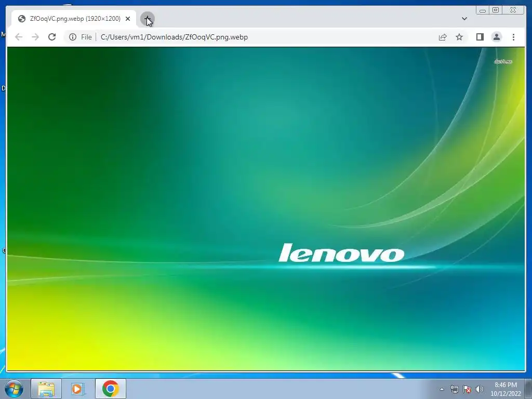Reload the page with the refresh icon
This screenshot has width=532, height=399.
click(x=52, y=37)
